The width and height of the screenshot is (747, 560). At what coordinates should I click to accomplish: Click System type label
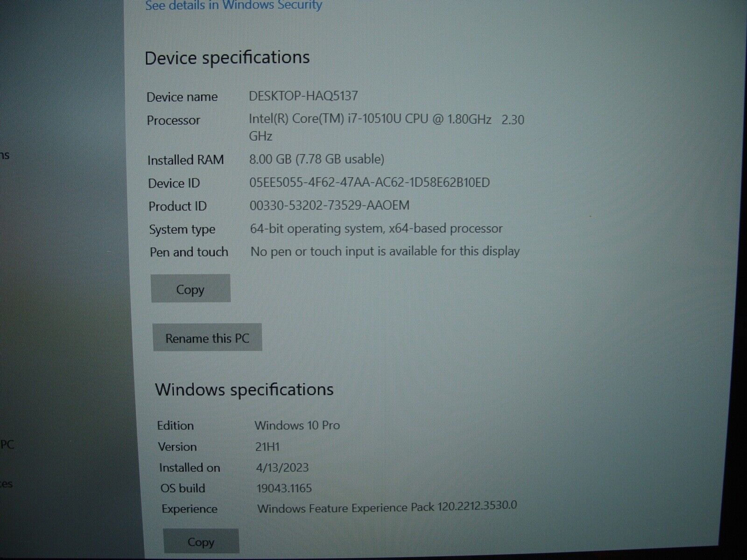[x=182, y=230]
